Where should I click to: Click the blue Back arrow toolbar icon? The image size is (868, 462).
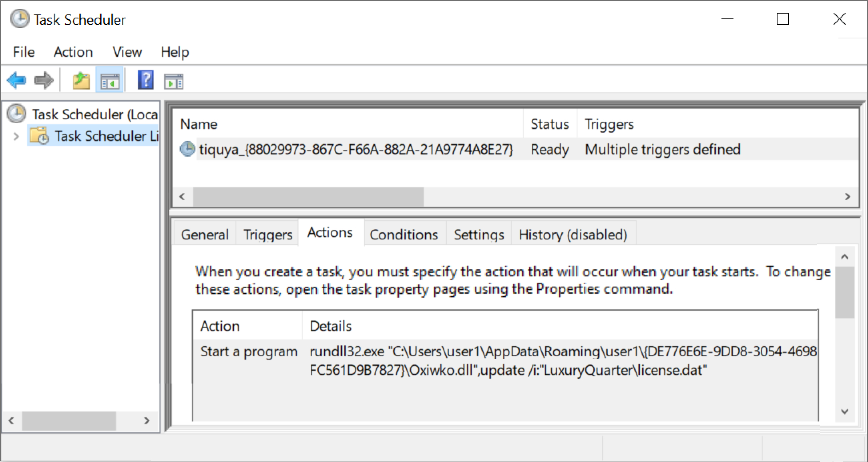click(x=16, y=80)
